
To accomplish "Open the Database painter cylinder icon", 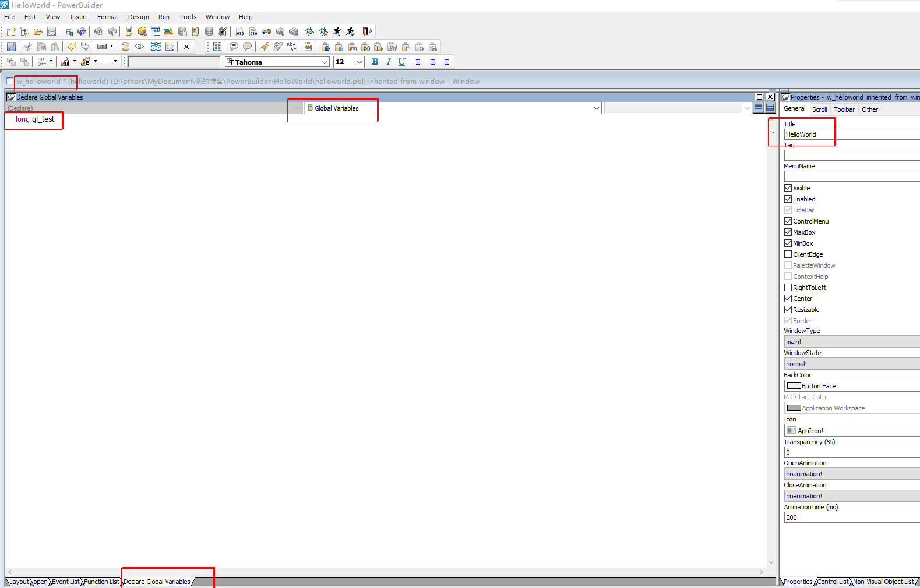I will (x=209, y=31).
